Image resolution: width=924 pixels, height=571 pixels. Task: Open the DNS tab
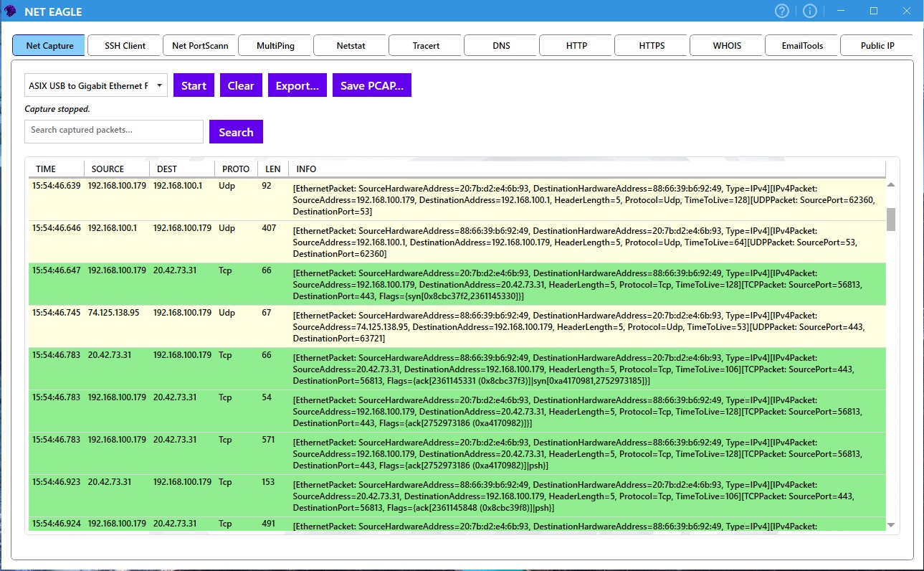click(x=501, y=45)
